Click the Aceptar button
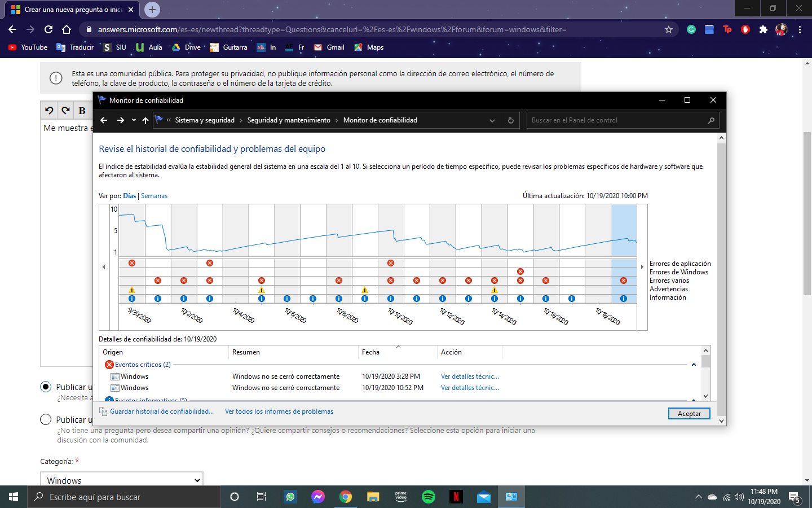This screenshot has height=508, width=812. (689, 414)
